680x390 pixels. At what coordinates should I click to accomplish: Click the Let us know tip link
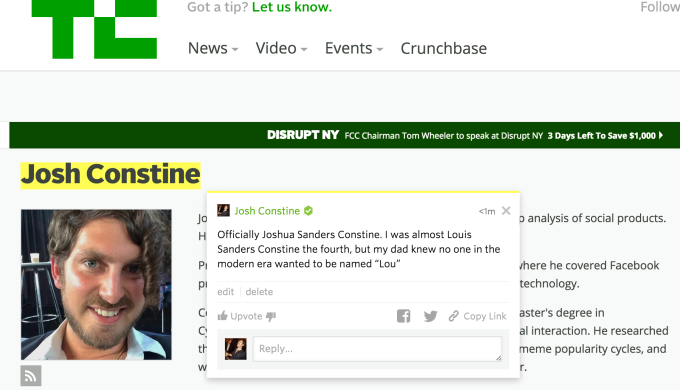point(292,7)
